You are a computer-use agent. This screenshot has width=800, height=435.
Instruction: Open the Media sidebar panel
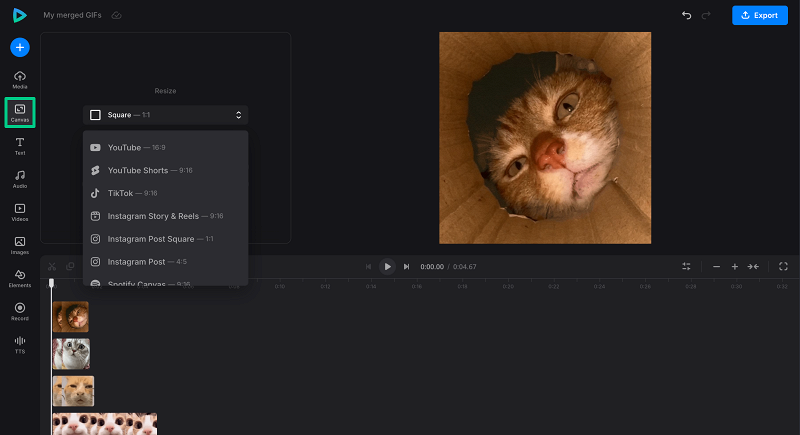(20, 80)
